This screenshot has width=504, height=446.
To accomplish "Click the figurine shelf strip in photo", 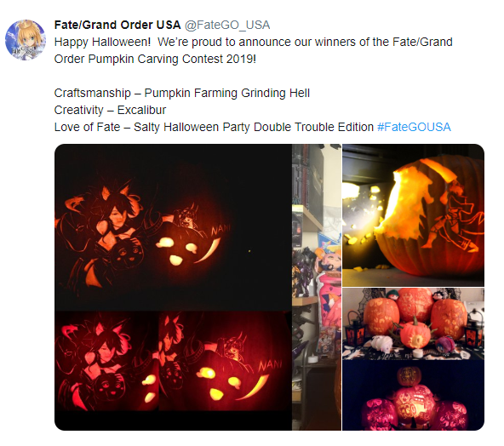I will (317, 287).
